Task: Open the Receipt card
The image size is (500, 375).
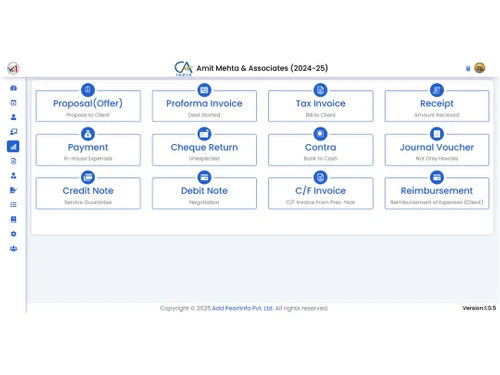Action: (x=437, y=106)
